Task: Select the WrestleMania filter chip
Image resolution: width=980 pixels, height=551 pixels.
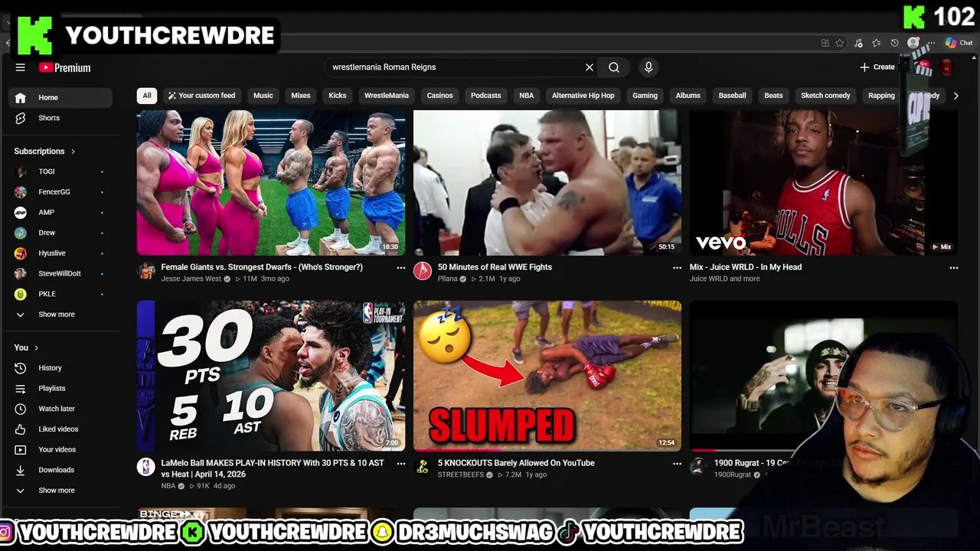Action: (x=387, y=96)
